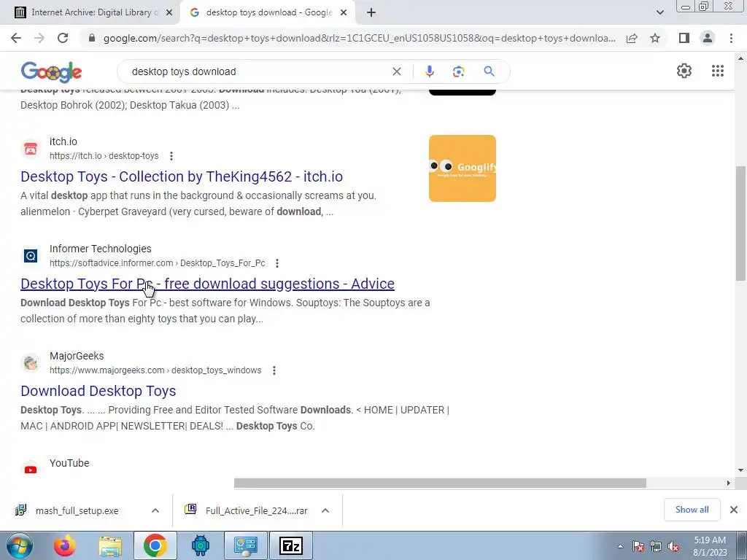Open Desktop Toys For Pc Advice link
Image resolution: width=747 pixels, height=560 pixels.
click(207, 284)
